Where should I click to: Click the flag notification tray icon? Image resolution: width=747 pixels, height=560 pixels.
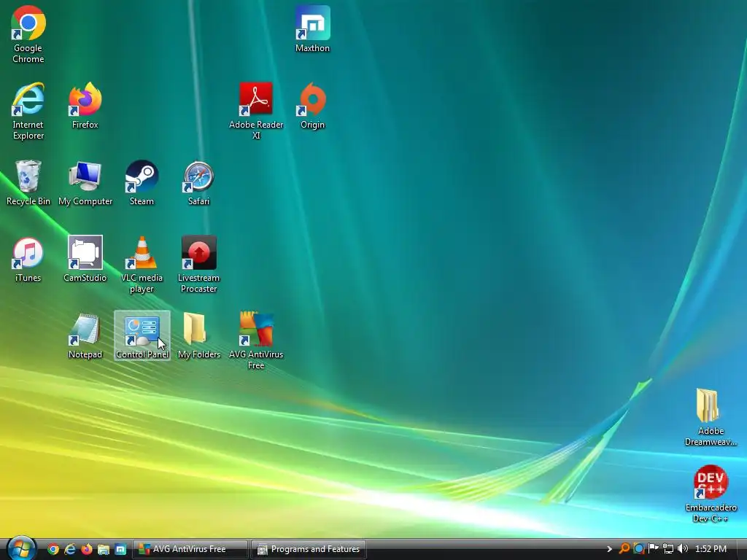pyautogui.click(x=653, y=549)
